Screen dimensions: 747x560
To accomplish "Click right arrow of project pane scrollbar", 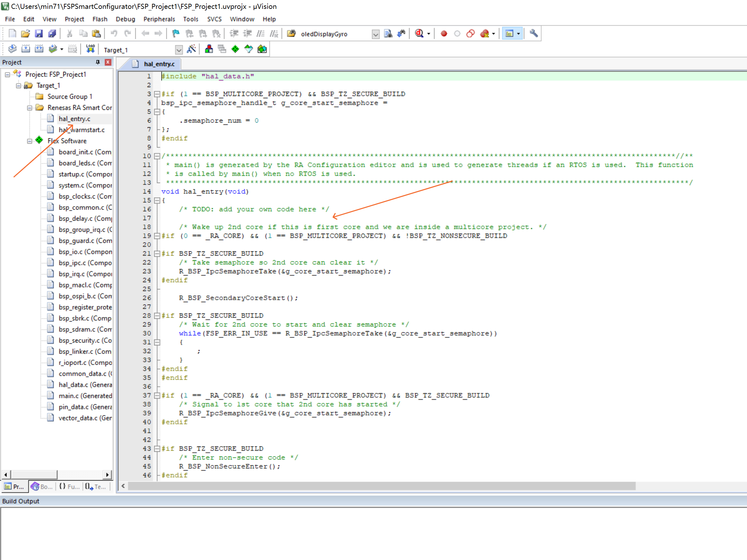I will point(107,475).
